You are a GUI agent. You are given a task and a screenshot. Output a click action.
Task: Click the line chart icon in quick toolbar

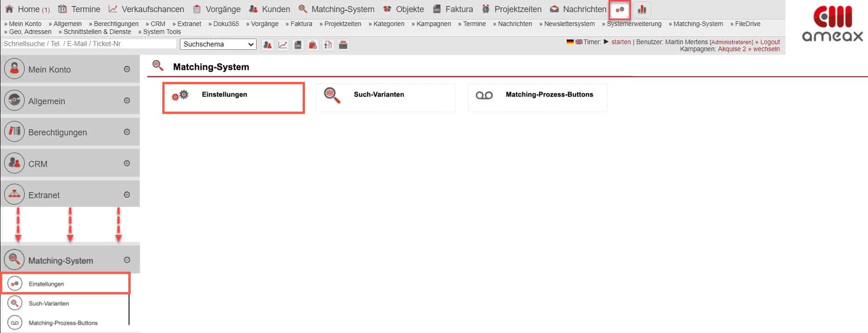283,45
